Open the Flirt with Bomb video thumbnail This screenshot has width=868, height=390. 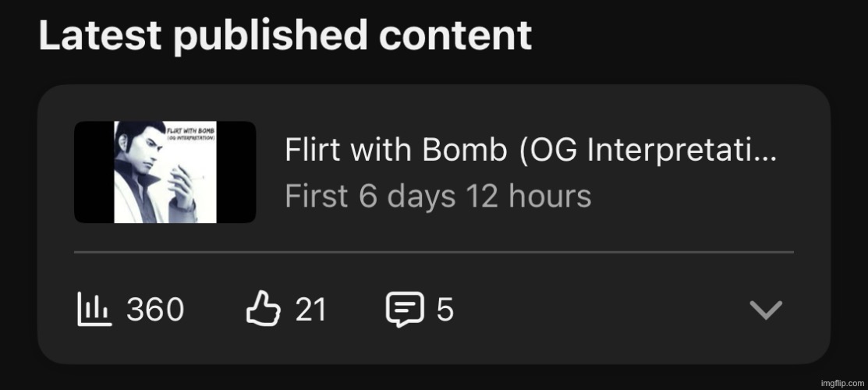coord(165,172)
